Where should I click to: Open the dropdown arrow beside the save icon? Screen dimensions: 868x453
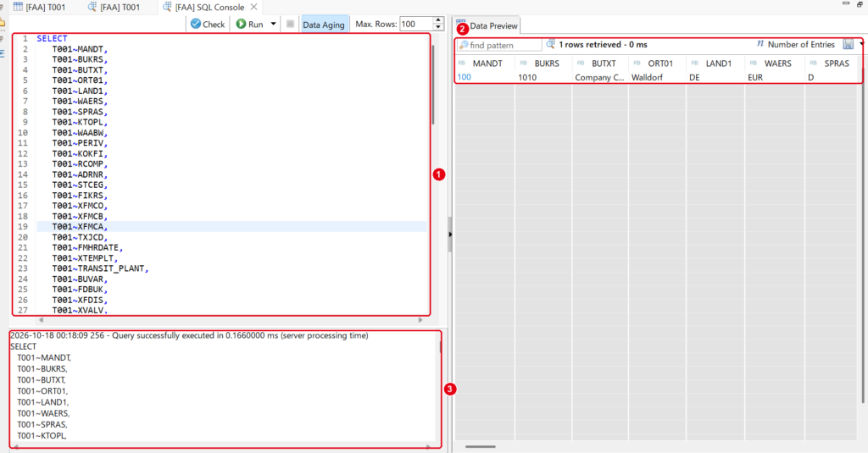[x=861, y=44]
